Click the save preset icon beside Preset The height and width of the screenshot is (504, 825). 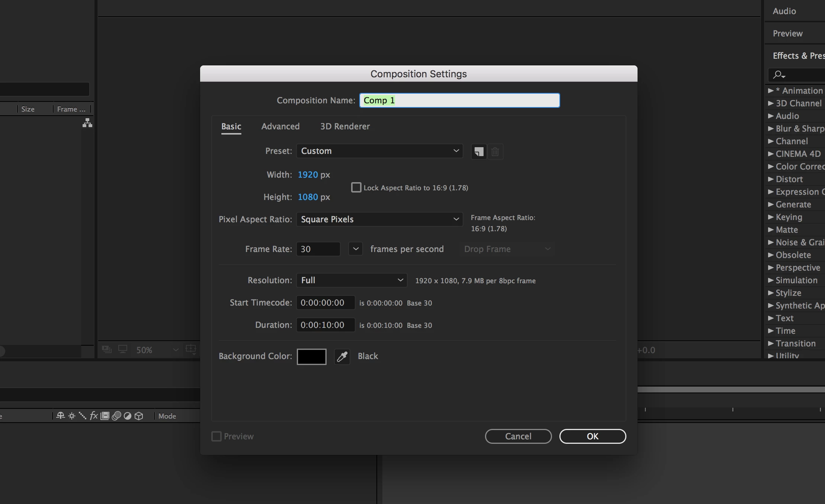point(479,152)
